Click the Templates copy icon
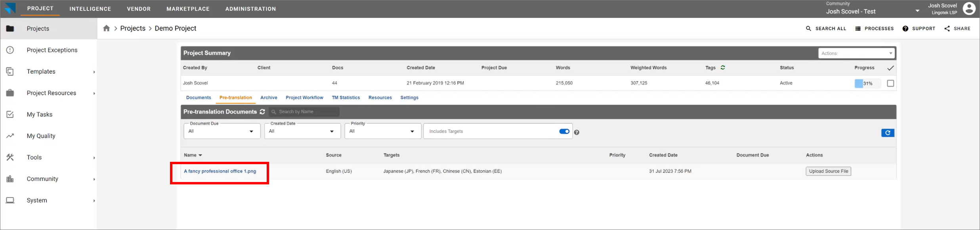The image size is (980, 230). [x=10, y=71]
